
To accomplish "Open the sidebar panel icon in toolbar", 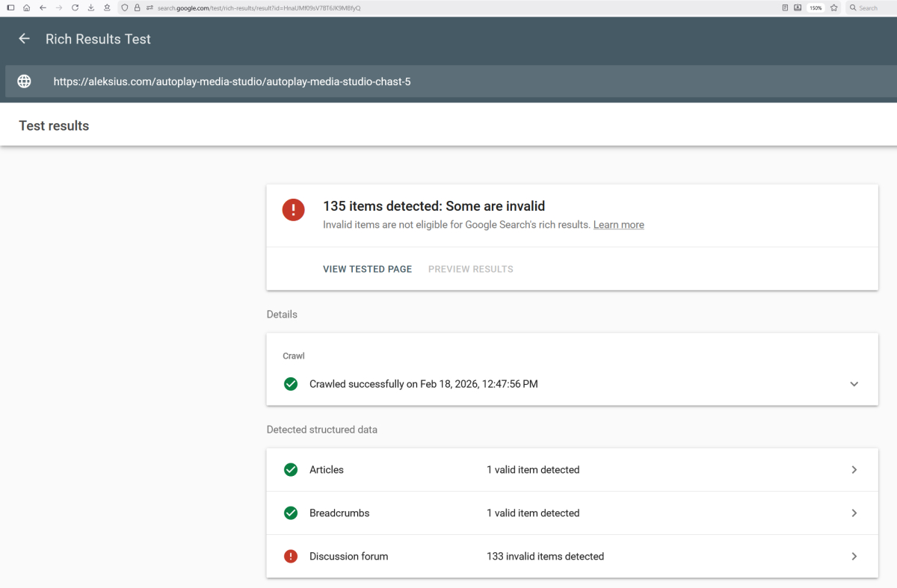I will [x=10, y=8].
